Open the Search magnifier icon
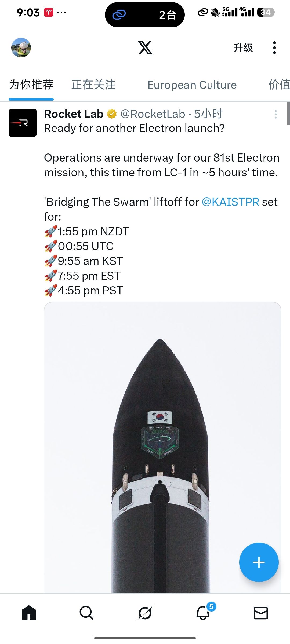Image resolution: width=290 pixels, height=644 pixels. point(86,613)
